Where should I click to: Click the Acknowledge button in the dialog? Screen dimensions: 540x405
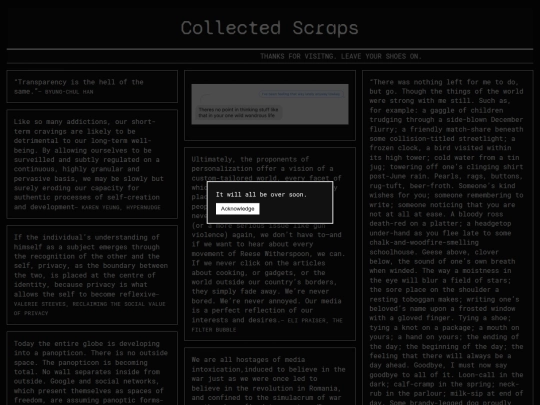tap(238, 209)
